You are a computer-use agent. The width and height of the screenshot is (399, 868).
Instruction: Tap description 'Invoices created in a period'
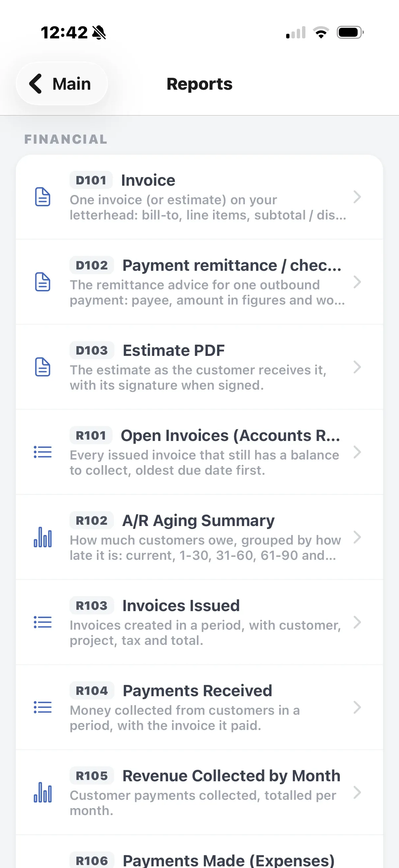pos(205,633)
